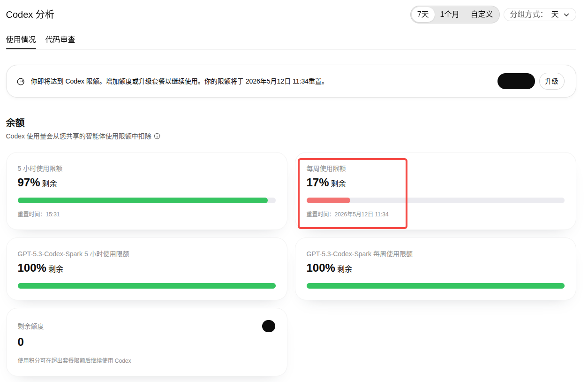The height and width of the screenshot is (382, 588).
Task: Select the 7天 time range
Action: pos(423,15)
